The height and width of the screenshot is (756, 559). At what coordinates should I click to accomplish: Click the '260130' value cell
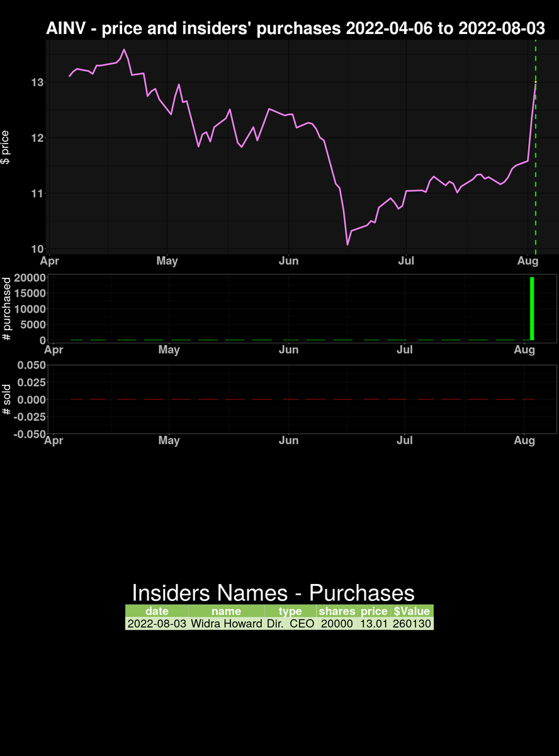[x=412, y=624]
